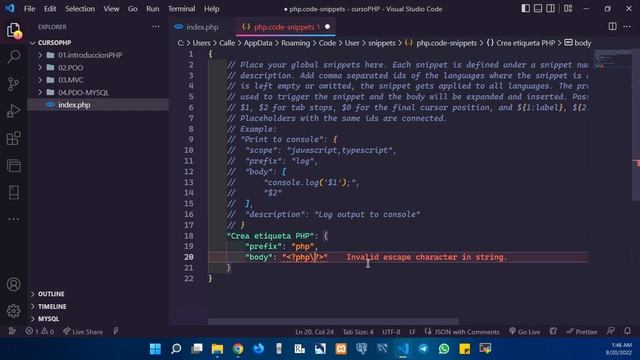Show errors and warnings in status bar

40,331
